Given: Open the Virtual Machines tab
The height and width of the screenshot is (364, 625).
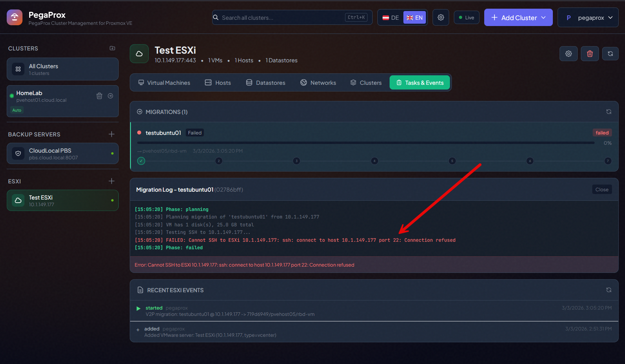Looking at the screenshot, I should (164, 83).
